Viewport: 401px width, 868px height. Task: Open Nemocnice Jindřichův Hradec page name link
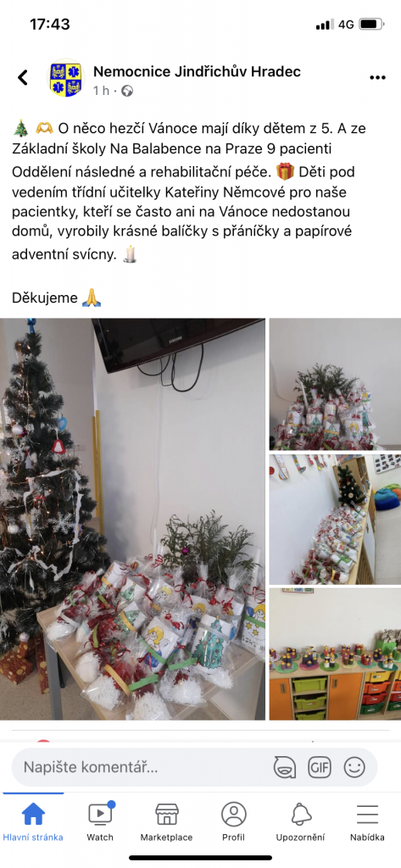(198, 71)
